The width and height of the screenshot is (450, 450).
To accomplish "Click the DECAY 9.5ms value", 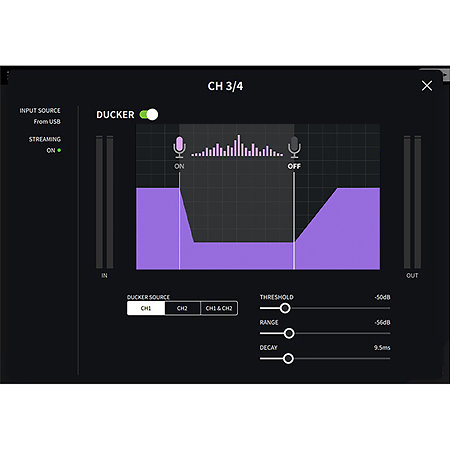I will [x=382, y=348].
